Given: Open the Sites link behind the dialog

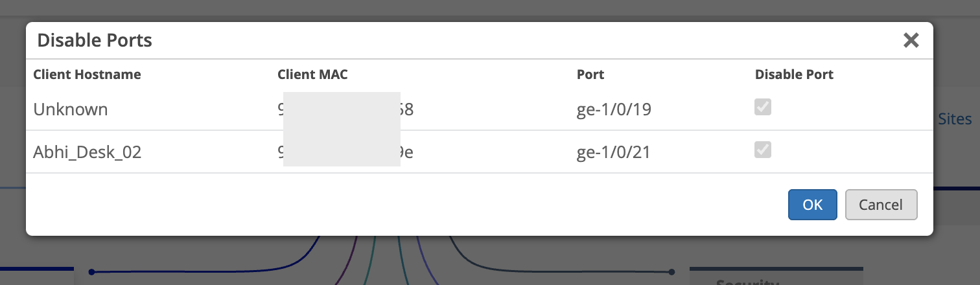Looking at the screenshot, I should (955, 119).
